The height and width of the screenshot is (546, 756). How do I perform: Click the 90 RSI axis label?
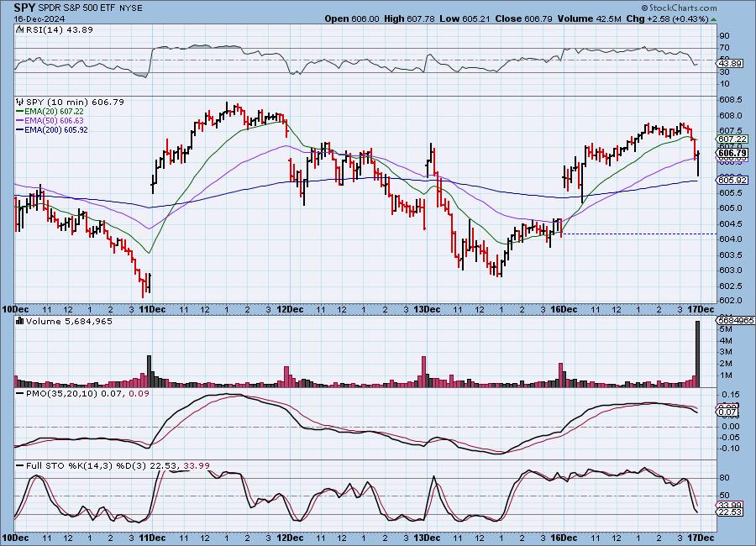point(724,35)
